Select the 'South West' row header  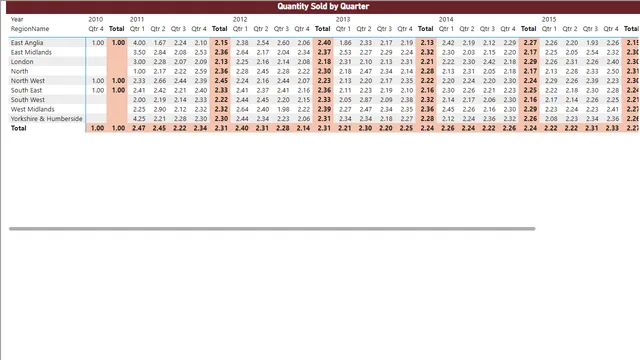coord(28,100)
